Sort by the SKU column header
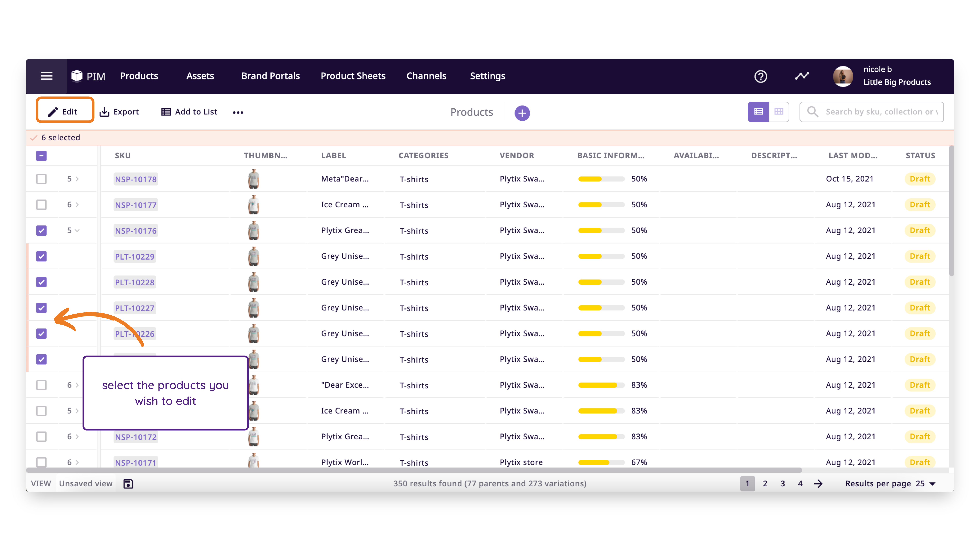 [122, 156]
